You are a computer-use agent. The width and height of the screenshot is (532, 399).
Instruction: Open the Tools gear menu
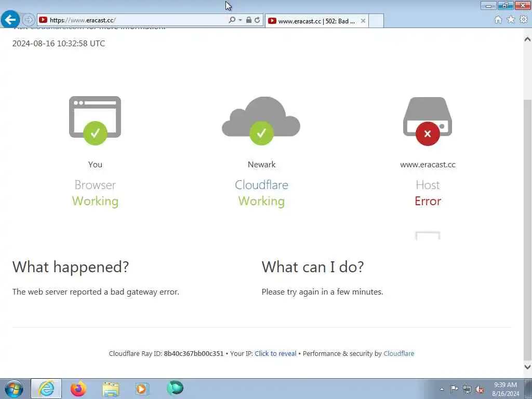524,20
